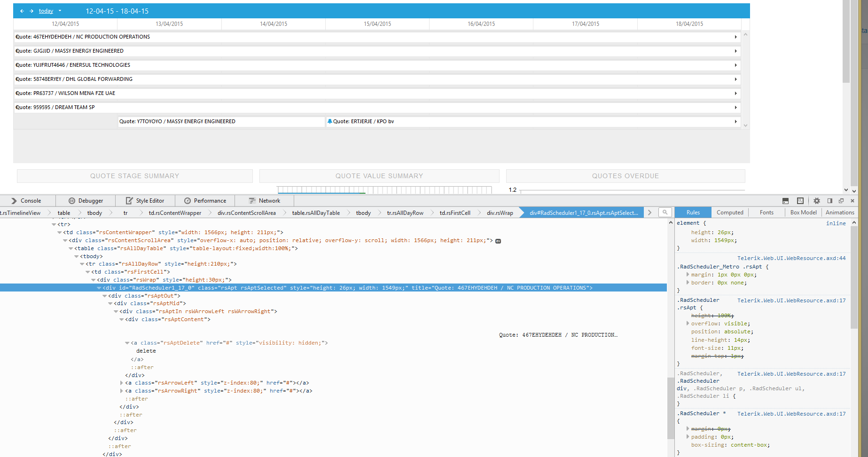Open the Console tab
The image size is (868, 457).
click(x=26, y=201)
